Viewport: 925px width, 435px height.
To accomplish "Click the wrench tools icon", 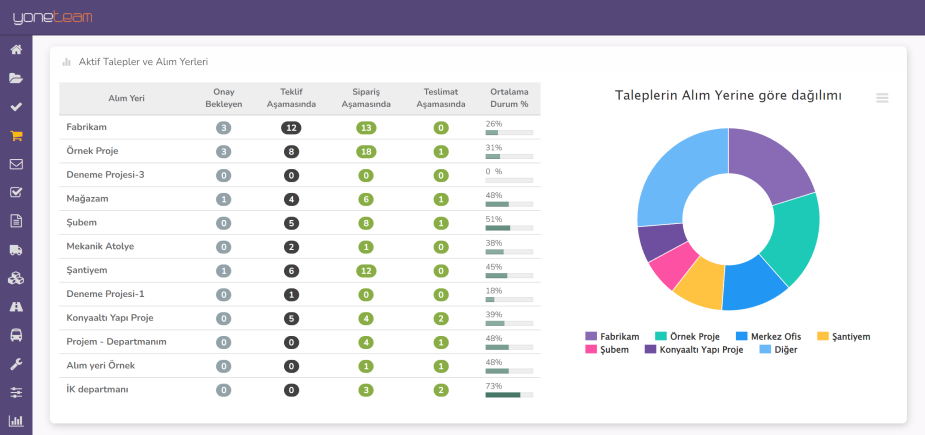I will coord(16,364).
